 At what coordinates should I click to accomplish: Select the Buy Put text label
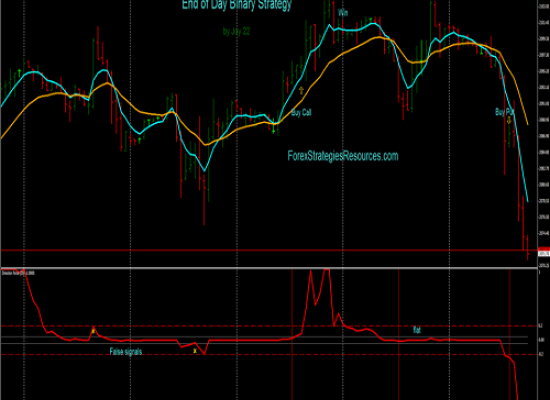coord(504,112)
